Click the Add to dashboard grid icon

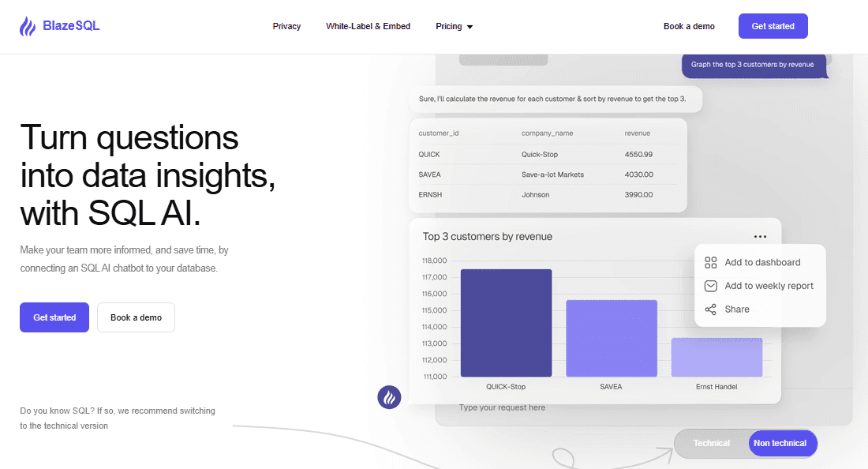click(x=710, y=263)
